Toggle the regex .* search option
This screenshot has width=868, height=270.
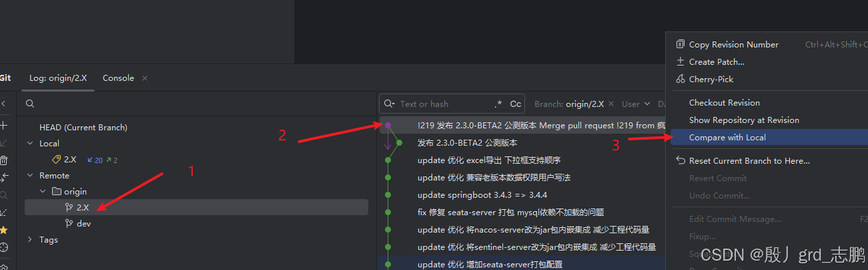498,104
